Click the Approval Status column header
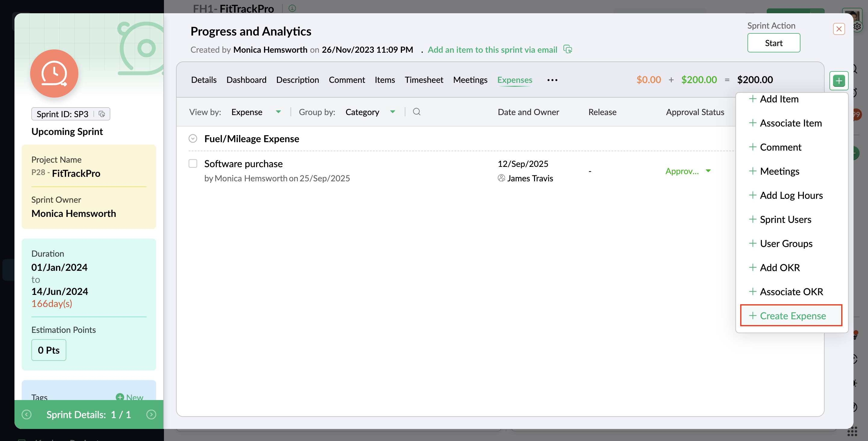The width and height of the screenshot is (868, 441). pos(695,112)
